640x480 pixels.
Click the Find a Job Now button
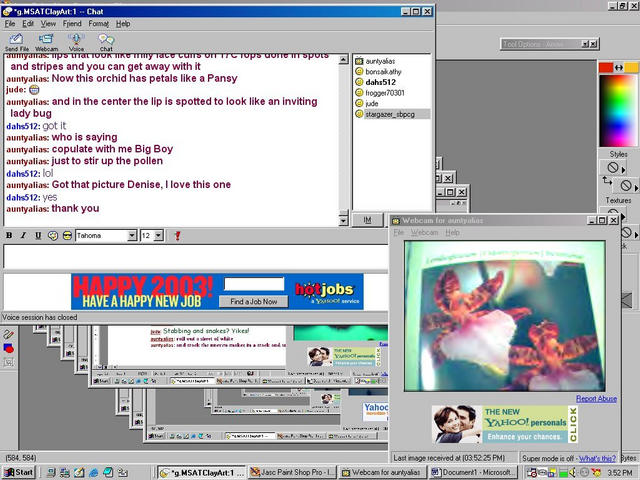(253, 302)
